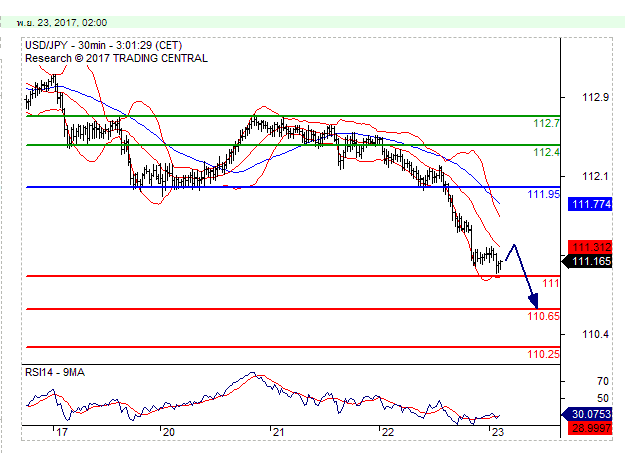Click the date axis label 20
Image resolution: width=625 pixels, height=454 pixels.
(x=169, y=432)
